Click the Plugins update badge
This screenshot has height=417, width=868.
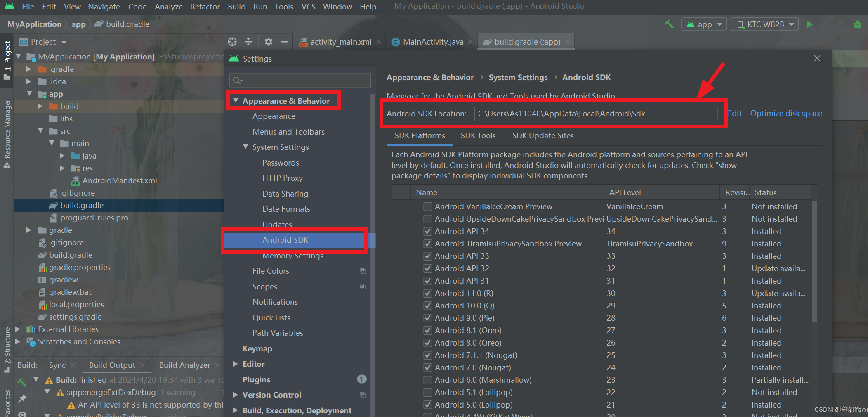[361, 379]
